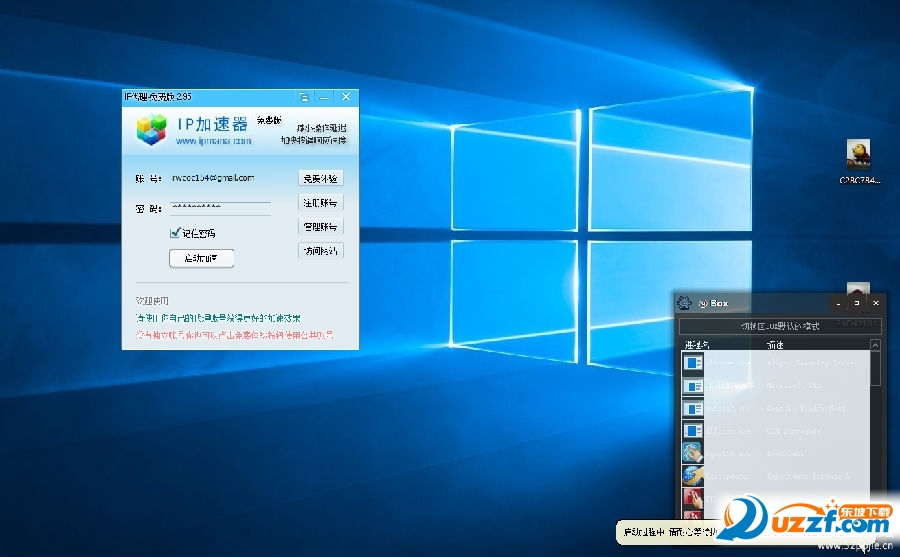The height and width of the screenshot is (557, 900).
Task: Select the first process icon in Box list
Action: coord(693,362)
